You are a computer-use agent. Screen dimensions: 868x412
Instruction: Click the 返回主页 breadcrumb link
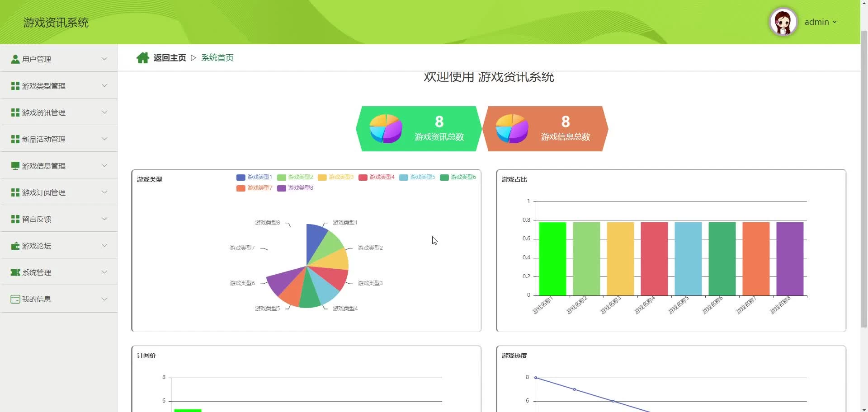pos(170,58)
